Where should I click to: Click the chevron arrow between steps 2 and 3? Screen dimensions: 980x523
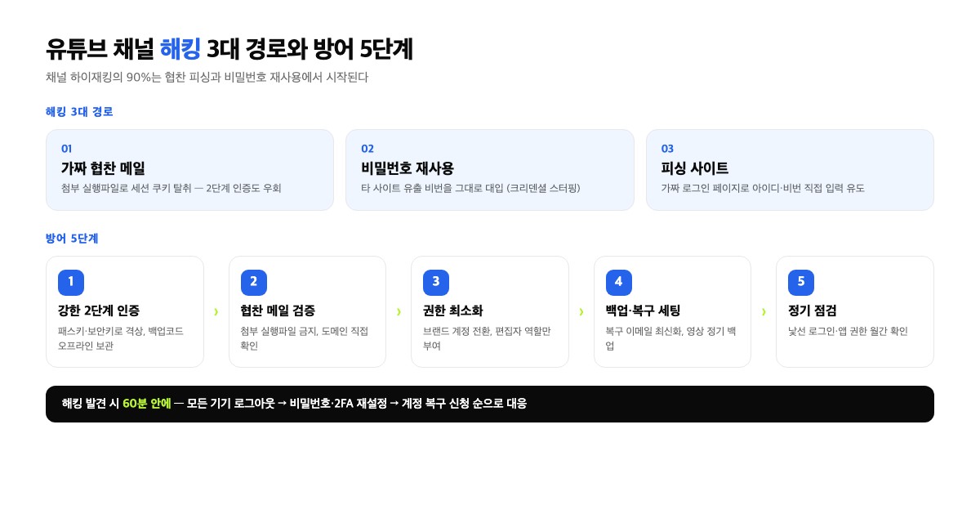coord(399,311)
